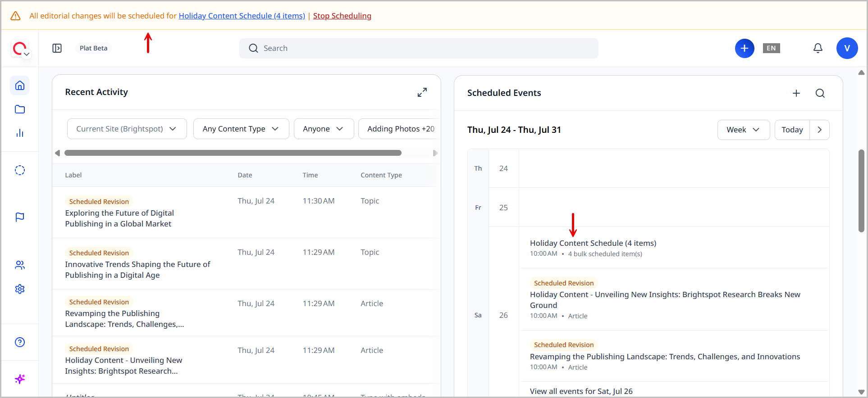868x398 pixels.
Task: Open the analytics bar chart icon
Action: click(x=20, y=133)
